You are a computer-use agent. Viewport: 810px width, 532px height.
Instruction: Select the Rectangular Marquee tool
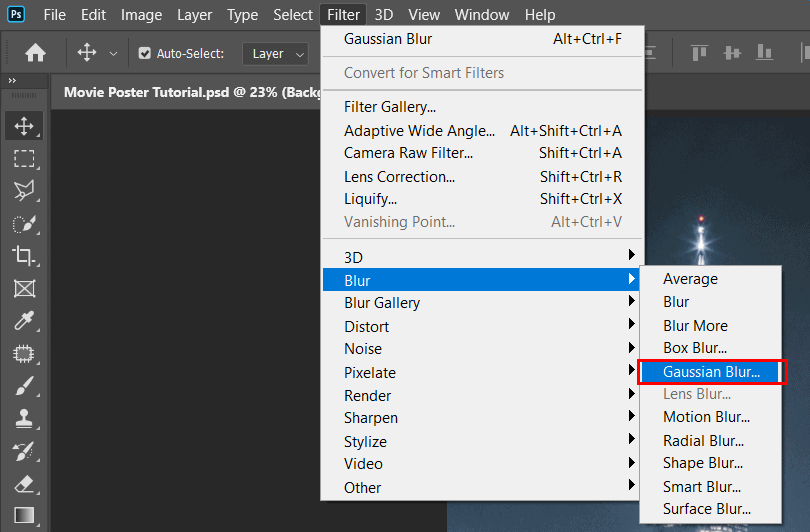point(24,158)
